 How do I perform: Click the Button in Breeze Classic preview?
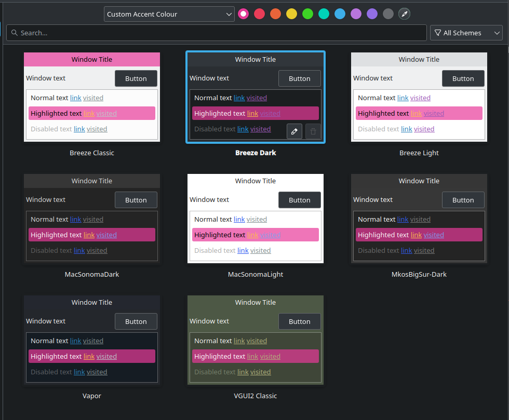coord(136,78)
